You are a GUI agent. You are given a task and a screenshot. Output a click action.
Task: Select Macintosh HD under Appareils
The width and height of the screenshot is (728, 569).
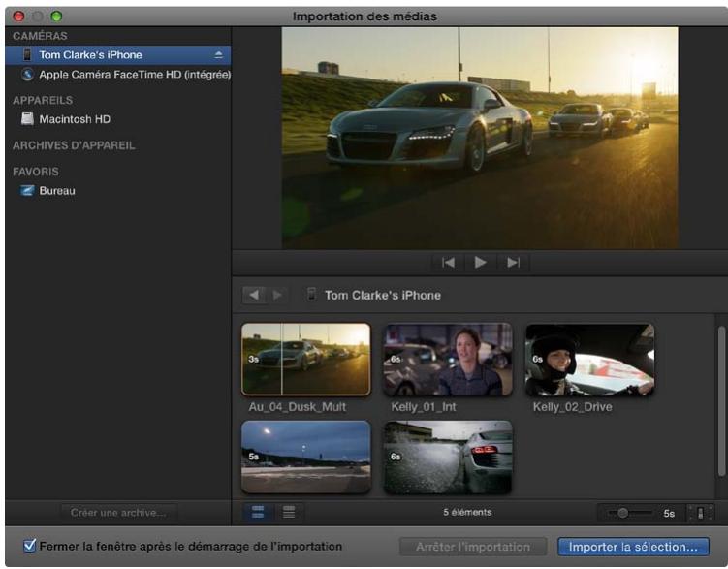point(118,119)
